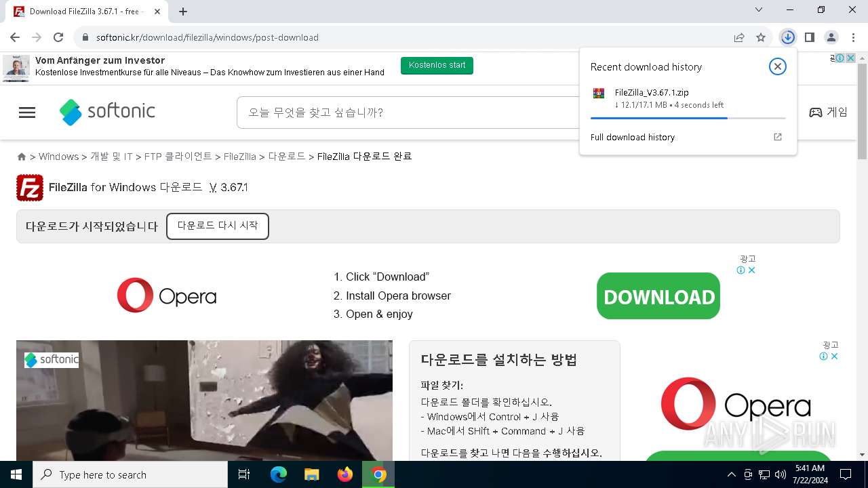Click the V 3.67.1 version text

229,188
